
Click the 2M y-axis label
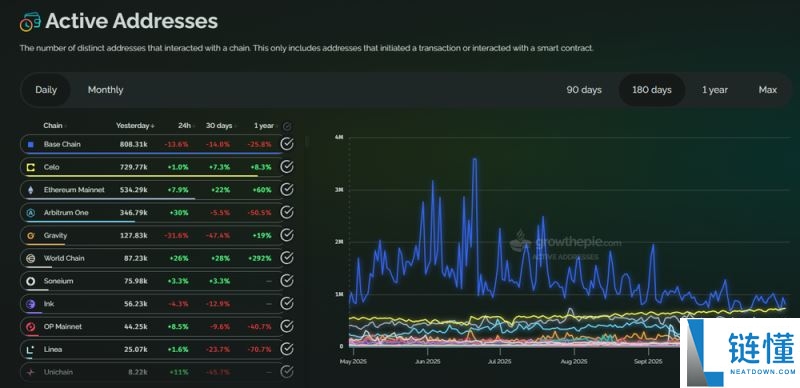[339, 242]
